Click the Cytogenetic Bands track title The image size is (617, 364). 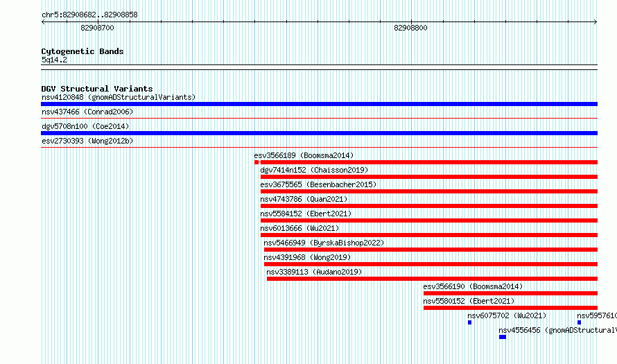click(x=82, y=51)
